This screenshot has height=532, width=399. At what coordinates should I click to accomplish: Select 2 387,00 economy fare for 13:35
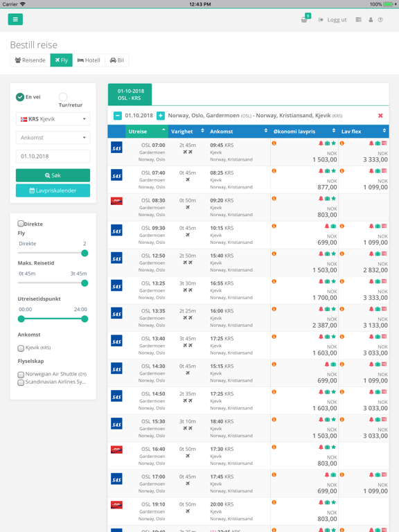(x=325, y=326)
